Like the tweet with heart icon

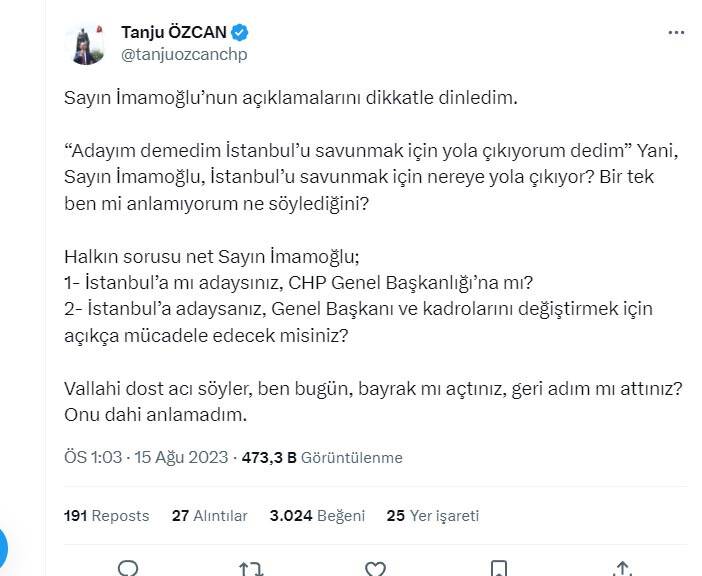pos(375,569)
